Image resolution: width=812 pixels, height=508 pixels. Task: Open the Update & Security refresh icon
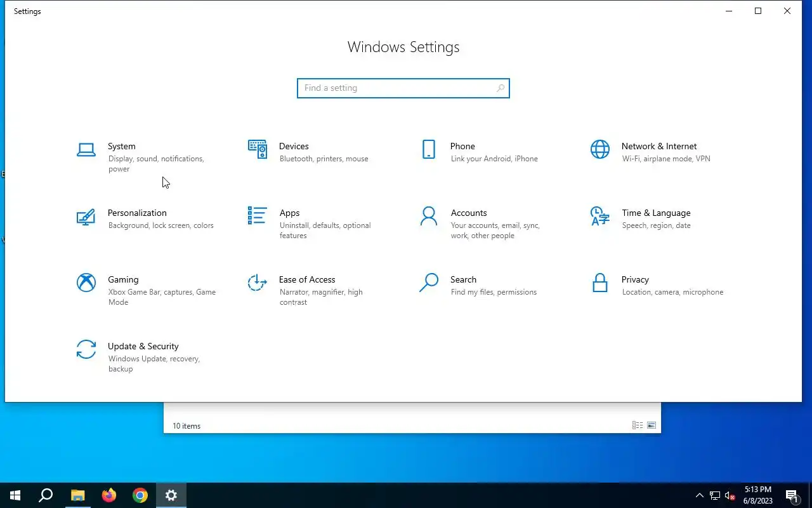[x=86, y=349]
